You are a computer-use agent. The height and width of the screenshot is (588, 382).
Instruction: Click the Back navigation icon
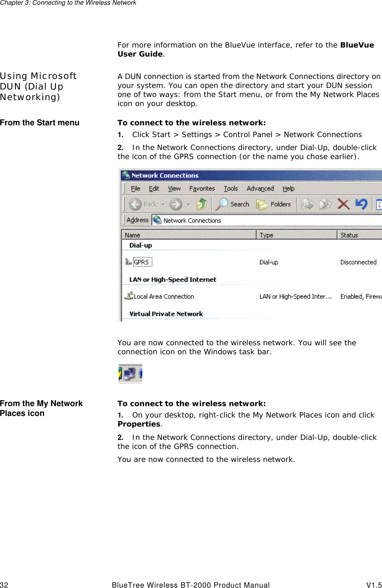click(136, 204)
